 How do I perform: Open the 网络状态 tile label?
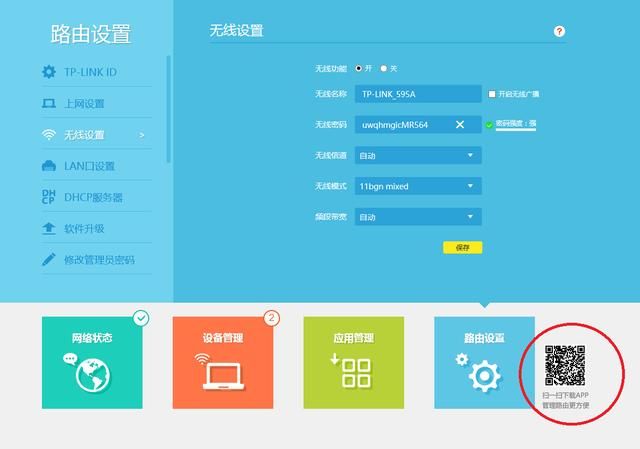(x=92, y=338)
